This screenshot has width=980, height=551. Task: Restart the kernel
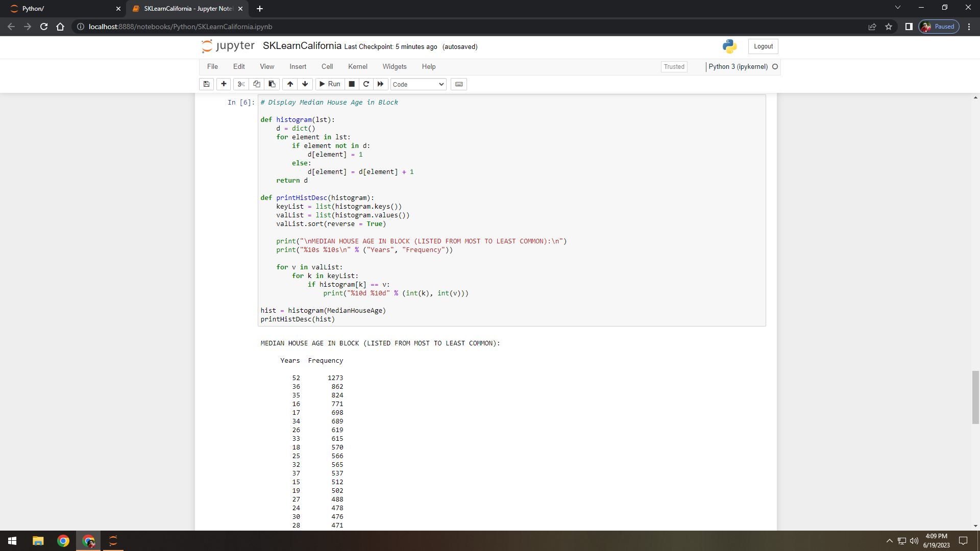[x=366, y=84]
